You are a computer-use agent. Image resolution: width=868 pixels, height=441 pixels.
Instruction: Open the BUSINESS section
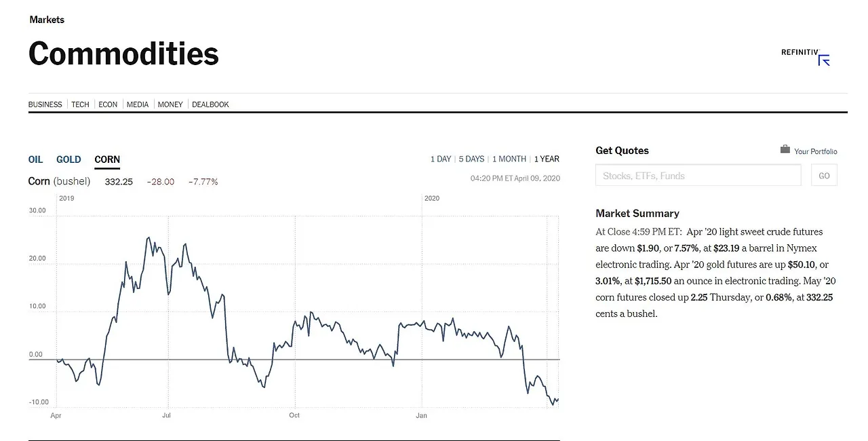(45, 104)
